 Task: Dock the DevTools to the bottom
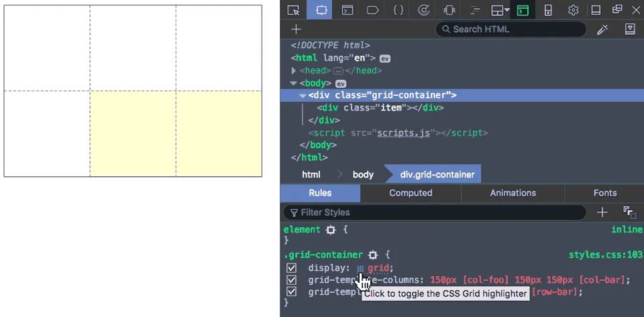point(596,10)
